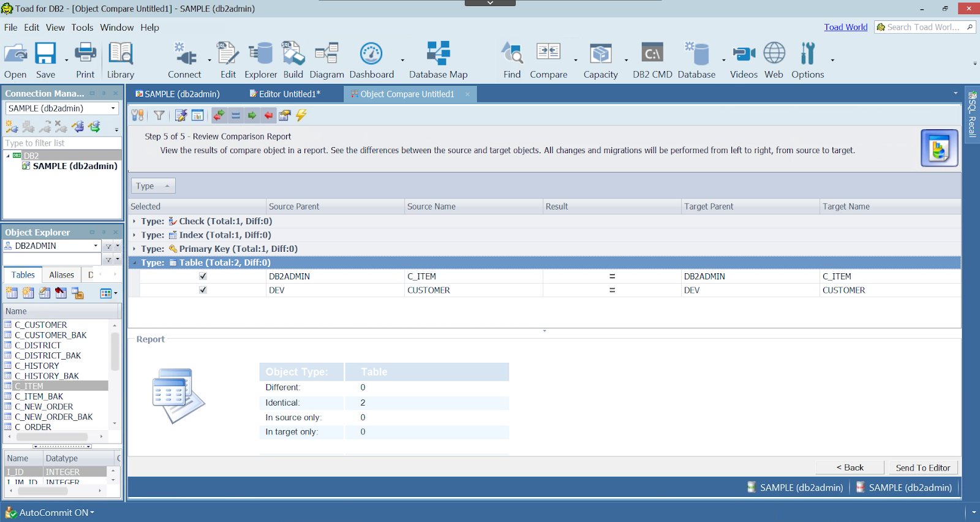Image resolution: width=980 pixels, height=522 pixels.
Task: Click the large report icon at top right
Action: click(x=939, y=148)
